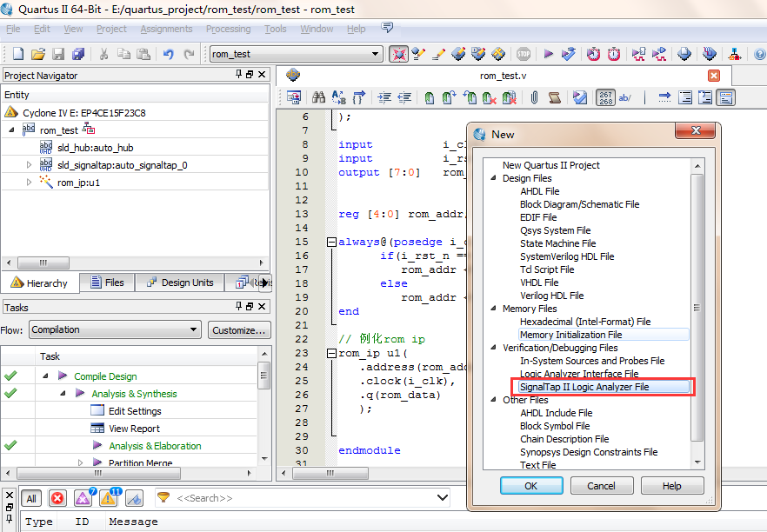The height and width of the screenshot is (532, 767).
Task: Toggle the error messages filter
Action: coord(57,498)
